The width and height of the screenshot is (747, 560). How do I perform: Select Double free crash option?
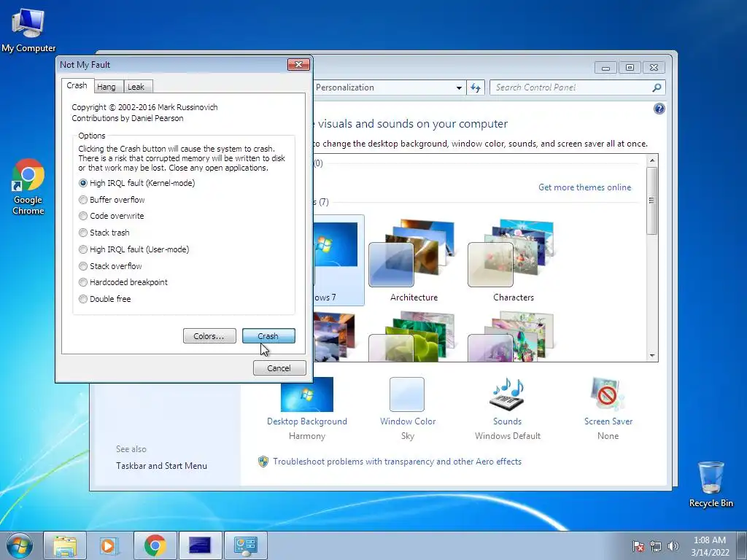[x=105, y=298]
